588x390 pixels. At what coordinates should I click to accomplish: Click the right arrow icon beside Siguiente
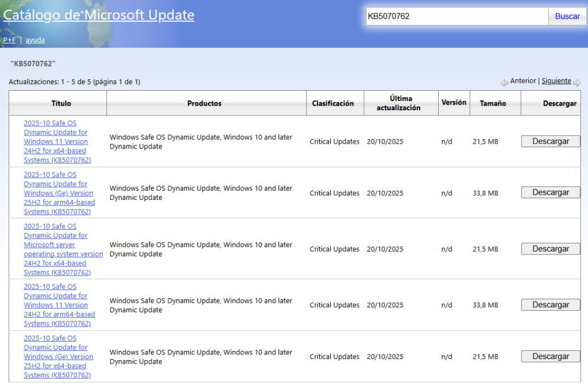point(577,83)
